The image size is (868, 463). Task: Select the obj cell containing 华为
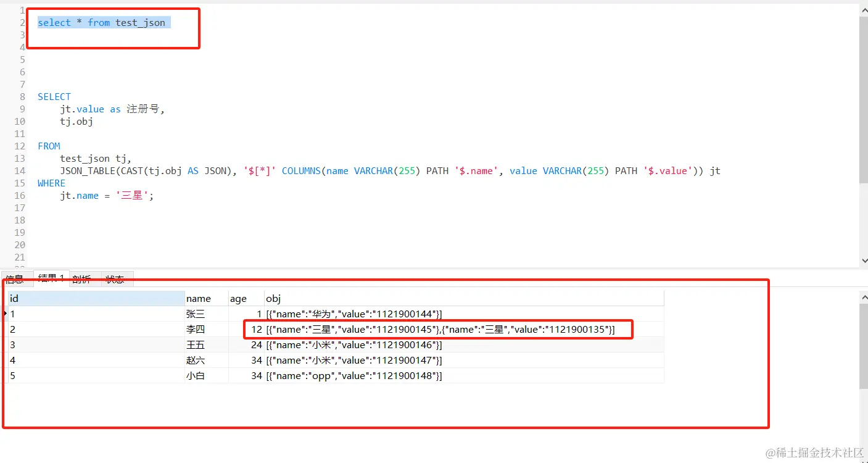pyautogui.click(x=464, y=314)
